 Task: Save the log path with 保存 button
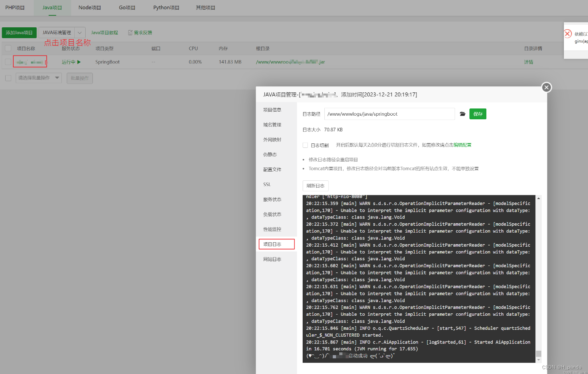(478, 114)
